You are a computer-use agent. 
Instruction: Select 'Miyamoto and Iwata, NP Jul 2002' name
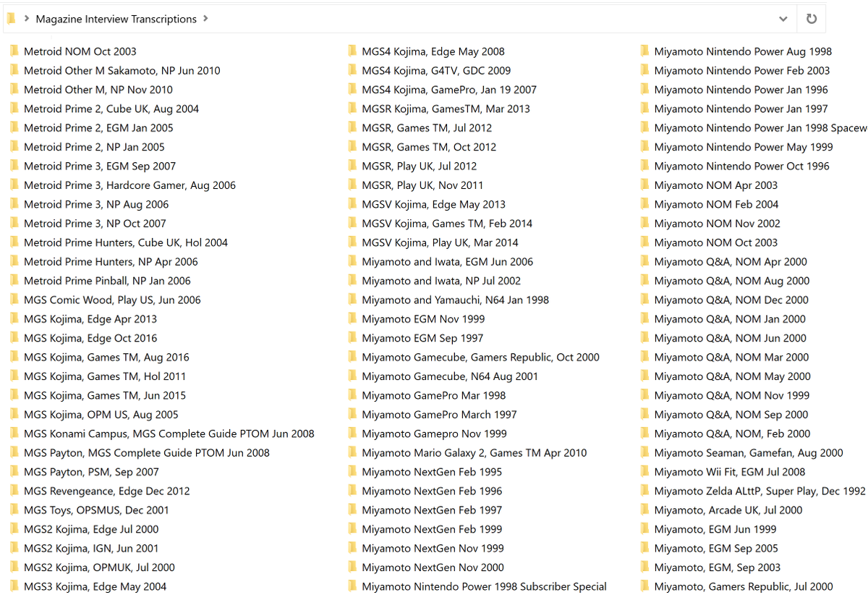point(441,281)
